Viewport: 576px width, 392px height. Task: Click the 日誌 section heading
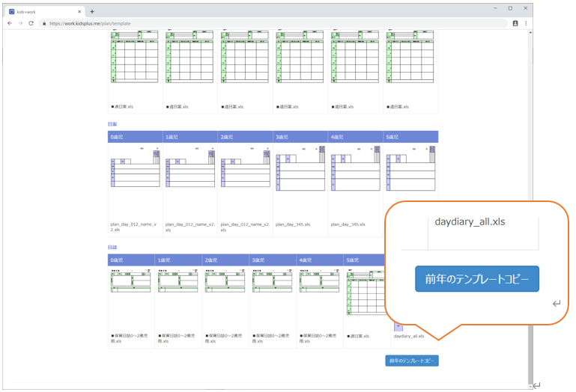pyautogui.click(x=112, y=248)
